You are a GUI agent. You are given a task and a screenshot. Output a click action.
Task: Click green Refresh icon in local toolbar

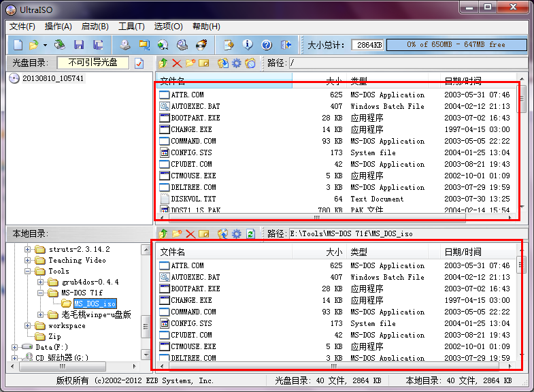click(x=250, y=233)
